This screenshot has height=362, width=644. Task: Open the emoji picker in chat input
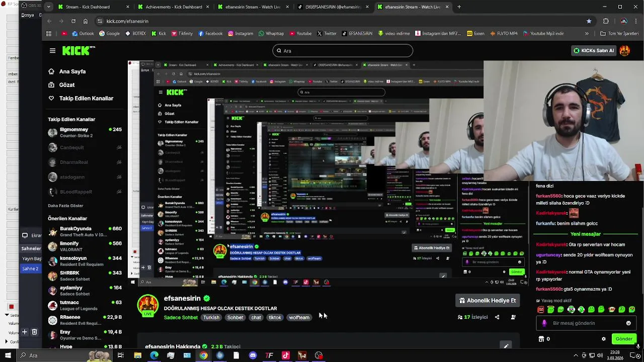(x=628, y=323)
